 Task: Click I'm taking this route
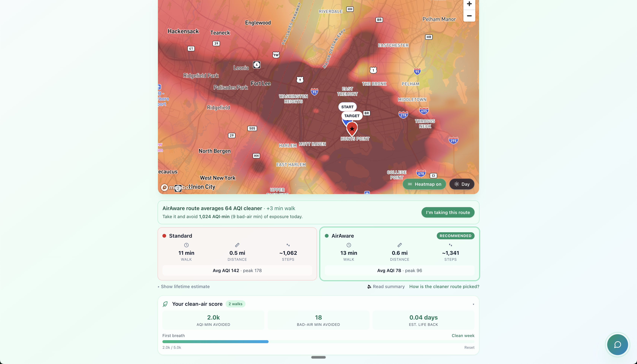448,212
